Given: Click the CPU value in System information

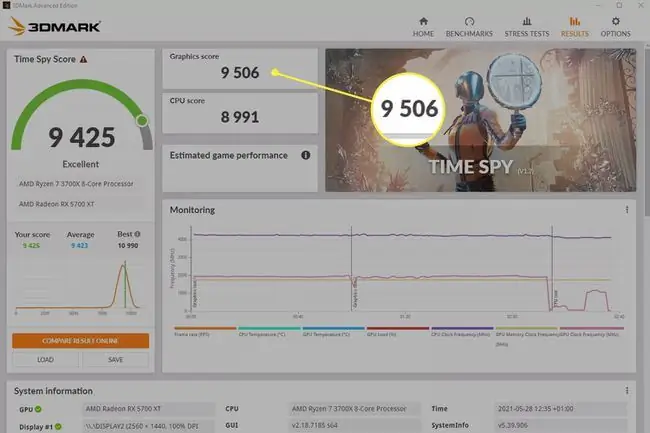Looking at the screenshot, I should point(354,409).
